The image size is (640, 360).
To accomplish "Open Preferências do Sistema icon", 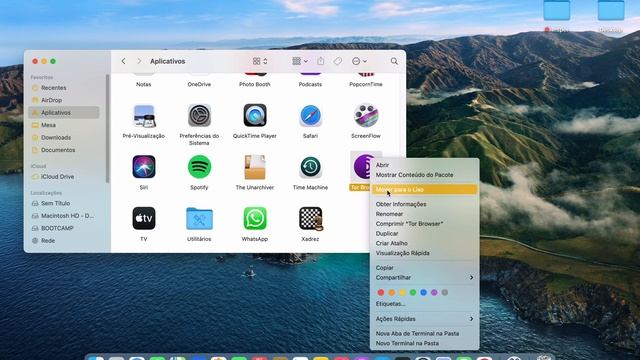I will (x=199, y=116).
